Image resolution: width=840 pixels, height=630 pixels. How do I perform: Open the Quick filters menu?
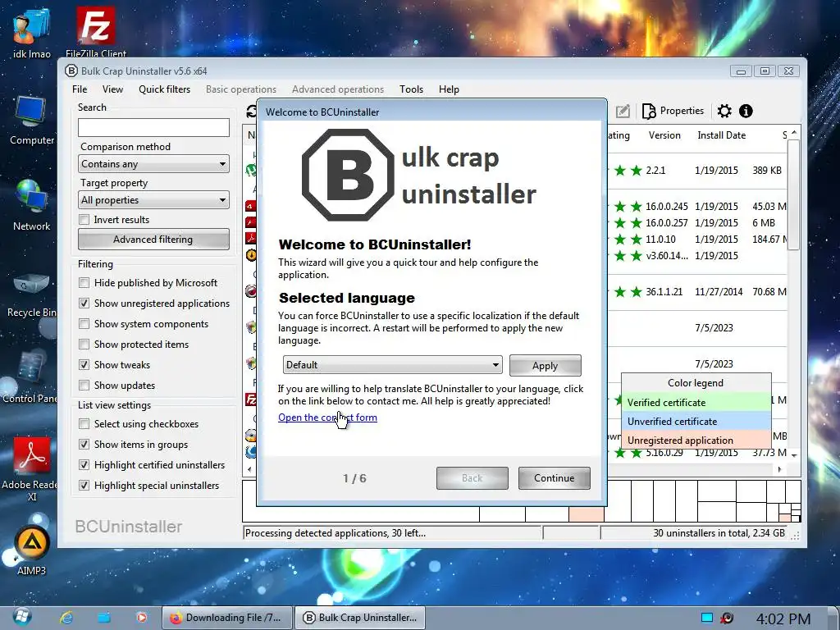(164, 89)
